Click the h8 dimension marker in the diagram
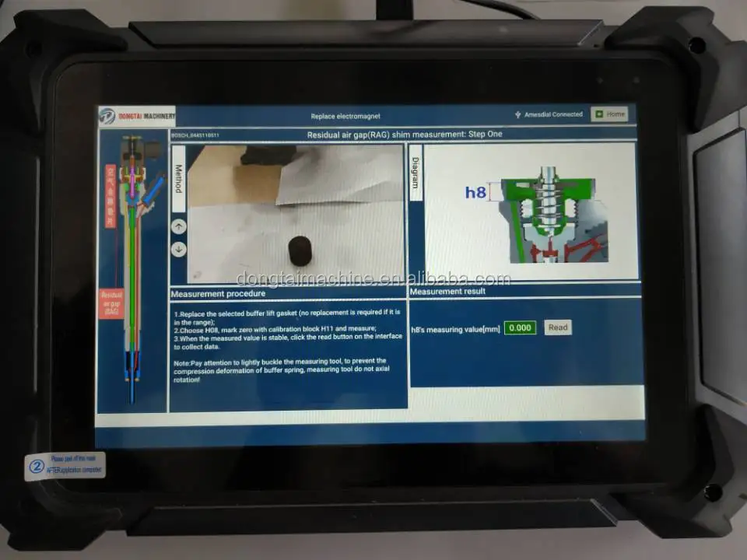The width and height of the screenshot is (747, 560). [476, 192]
